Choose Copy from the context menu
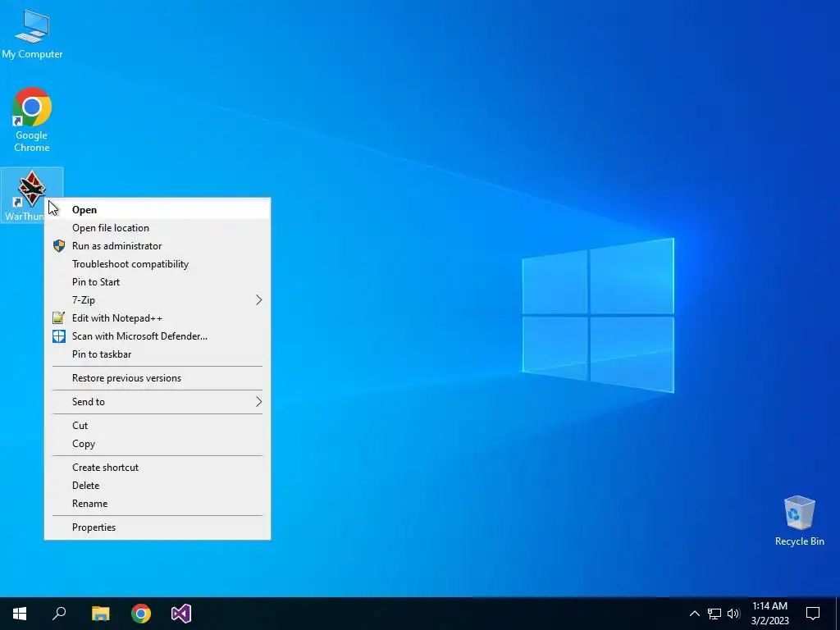The image size is (840, 630). click(x=157, y=444)
